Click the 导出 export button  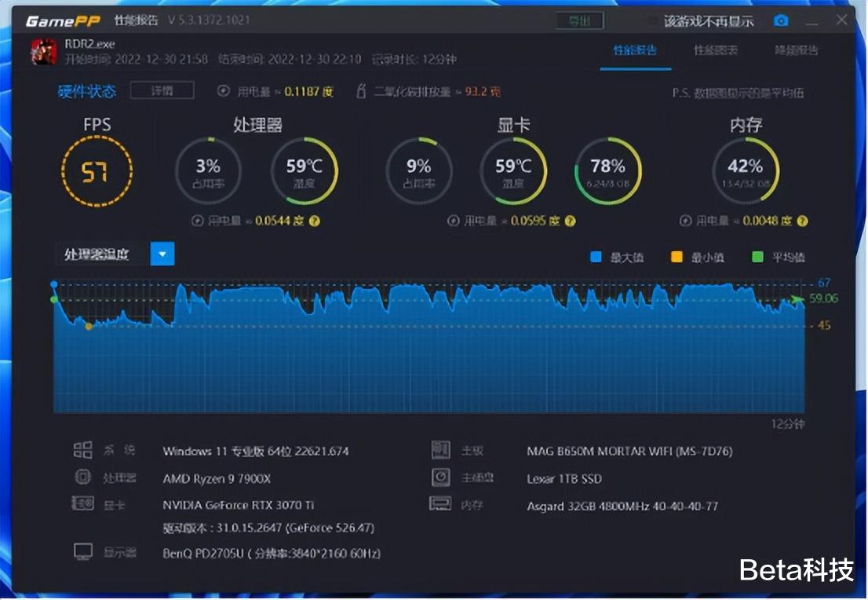(x=580, y=21)
